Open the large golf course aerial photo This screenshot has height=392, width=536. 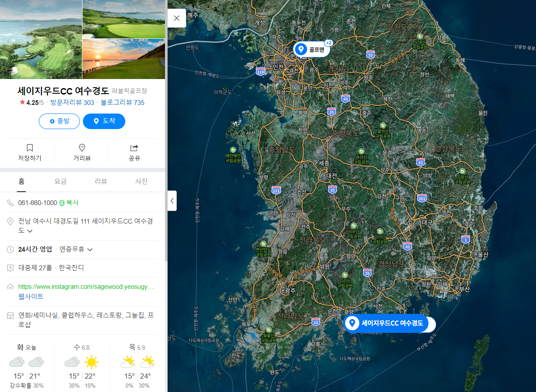coord(41,39)
